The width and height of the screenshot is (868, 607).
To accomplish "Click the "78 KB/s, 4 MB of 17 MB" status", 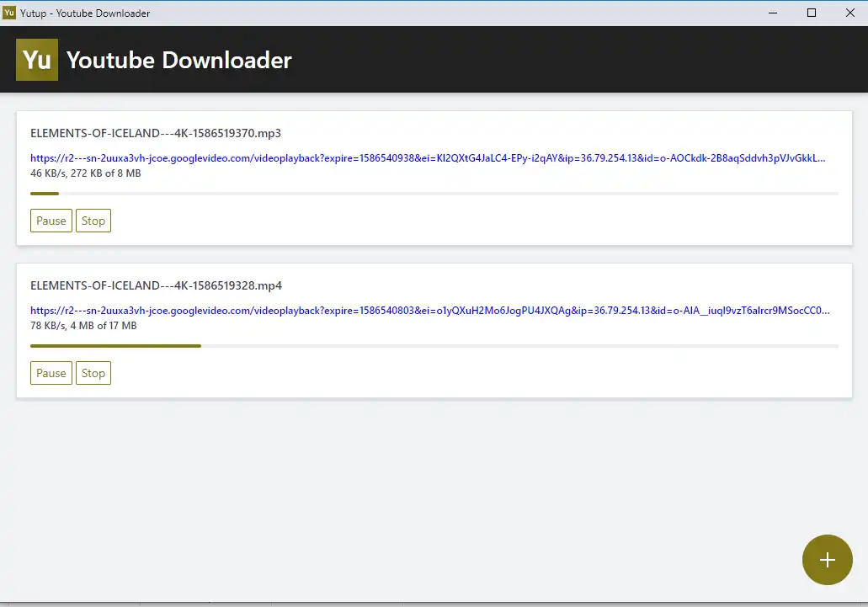I will (x=83, y=325).
